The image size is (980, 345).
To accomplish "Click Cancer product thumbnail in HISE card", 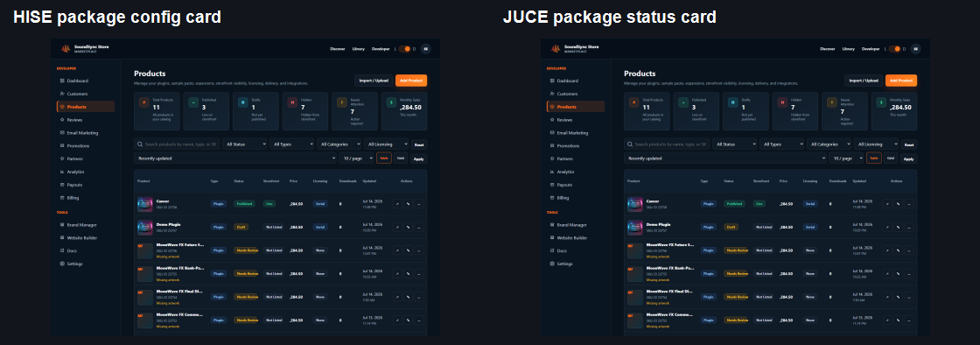I will click(x=145, y=204).
